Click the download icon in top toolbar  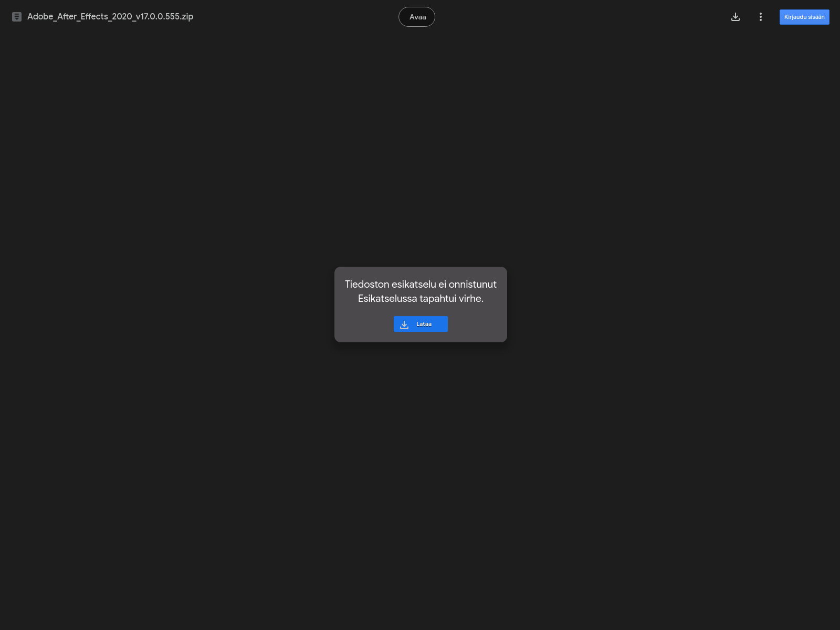click(x=736, y=17)
